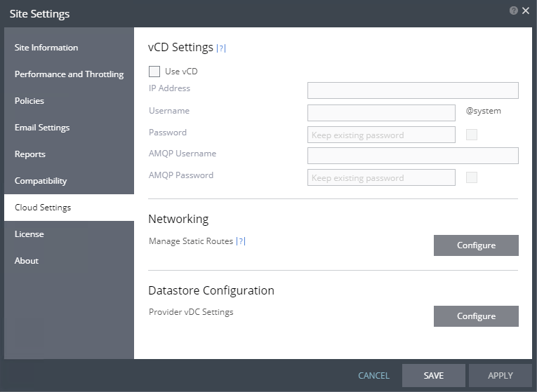Enable the Use vCD checkbox
This screenshot has width=537, height=392.
pyautogui.click(x=154, y=72)
